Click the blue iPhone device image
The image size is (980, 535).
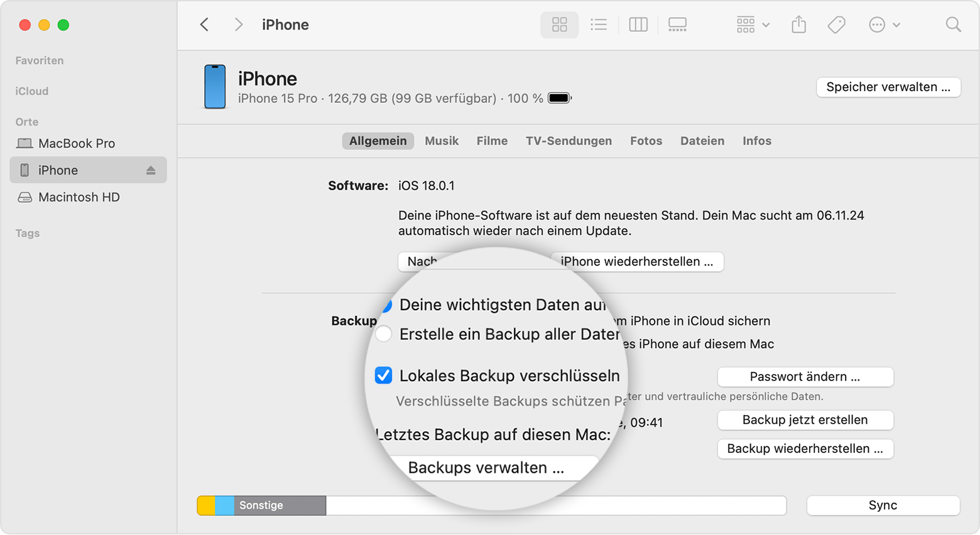[215, 87]
